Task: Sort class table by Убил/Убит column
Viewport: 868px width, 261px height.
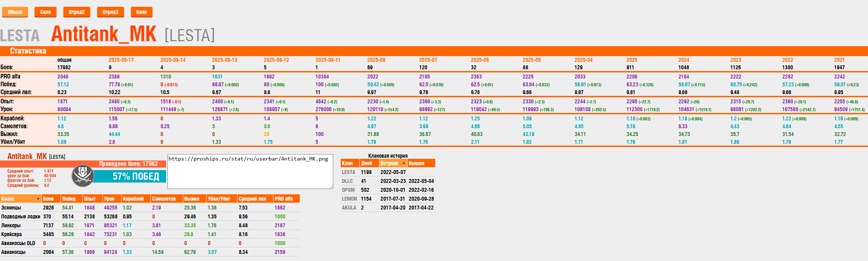Action: (x=222, y=199)
